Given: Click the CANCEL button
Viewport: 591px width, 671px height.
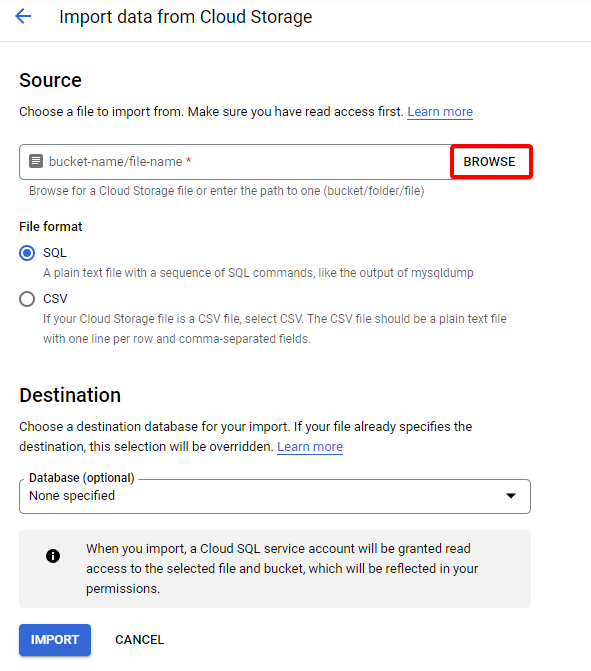Looking at the screenshot, I should click(140, 640).
